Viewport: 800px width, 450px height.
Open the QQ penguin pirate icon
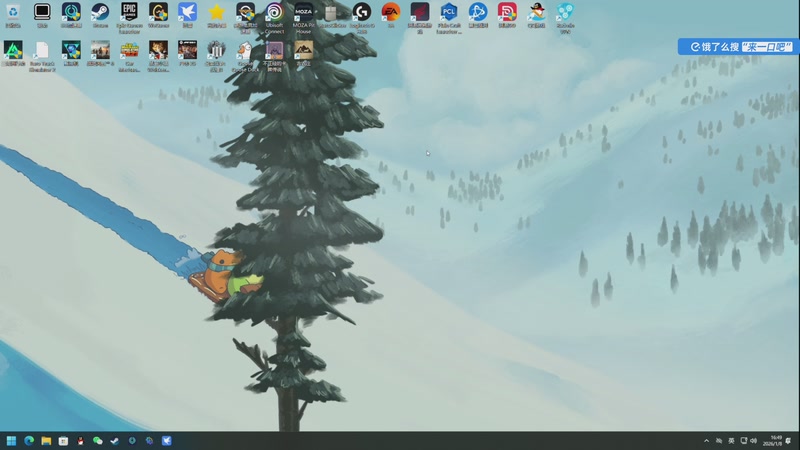(x=536, y=15)
